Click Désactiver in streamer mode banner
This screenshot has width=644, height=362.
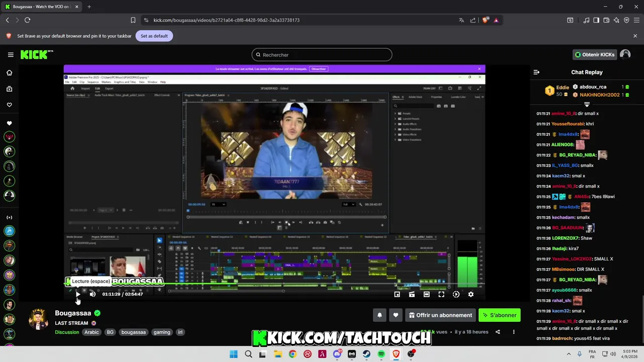[x=318, y=69]
